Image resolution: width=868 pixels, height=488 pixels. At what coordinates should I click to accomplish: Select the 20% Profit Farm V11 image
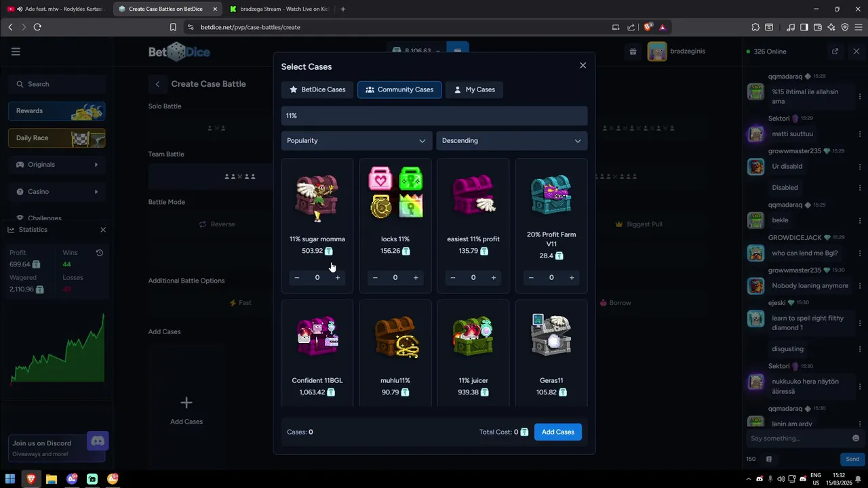click(x=551, y=195)
